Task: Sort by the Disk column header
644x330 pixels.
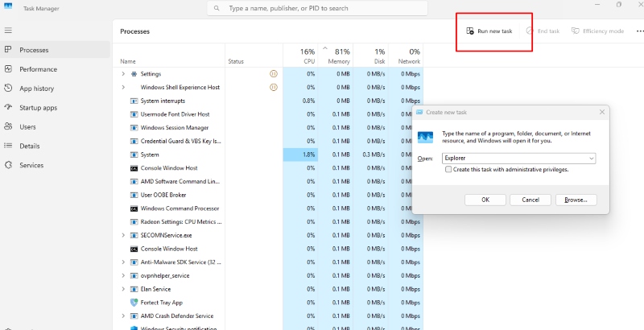Action: pos(370,56)
